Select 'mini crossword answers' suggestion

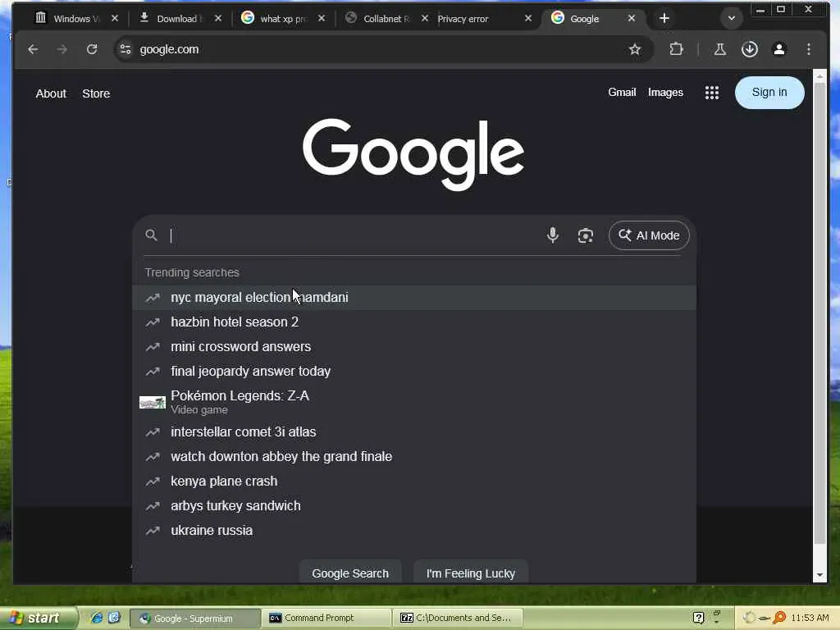point(414,347)
